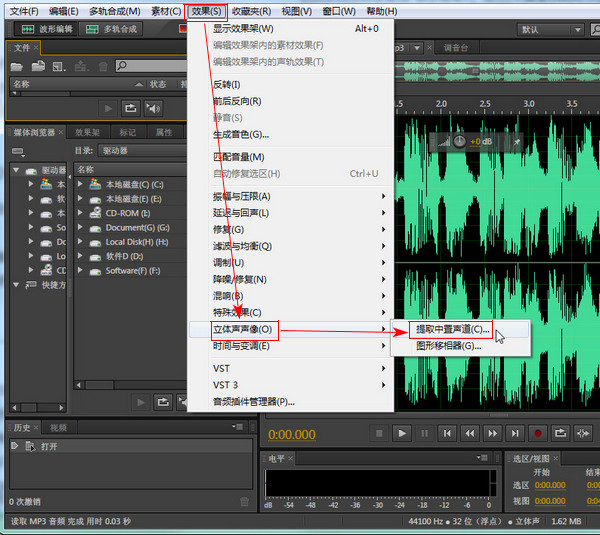Choose 提取中置声道(C)... in submenu
This screenshot has width=600, height=535.
461,329
